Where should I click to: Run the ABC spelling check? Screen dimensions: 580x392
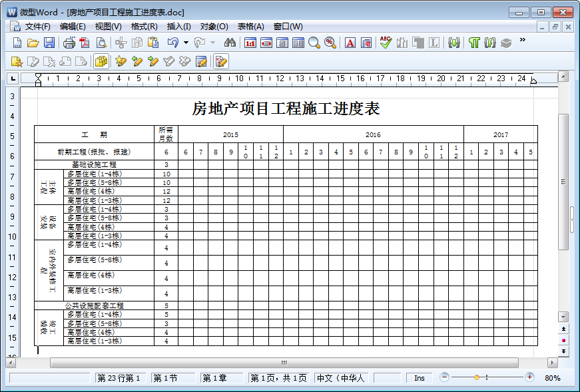(386, 43)
